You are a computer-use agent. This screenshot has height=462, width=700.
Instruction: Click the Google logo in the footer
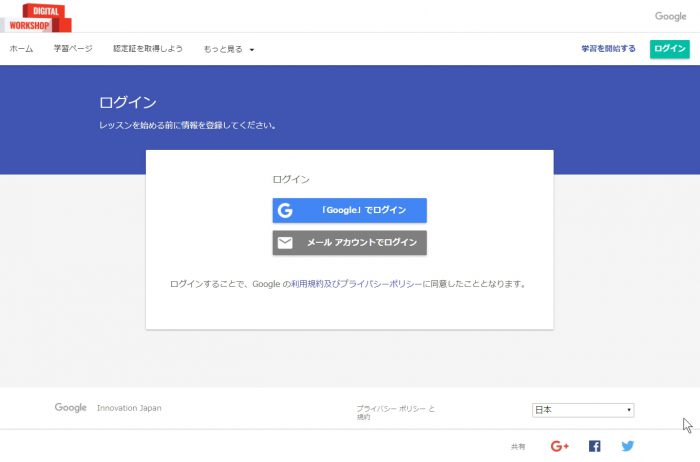pos(71,408)
